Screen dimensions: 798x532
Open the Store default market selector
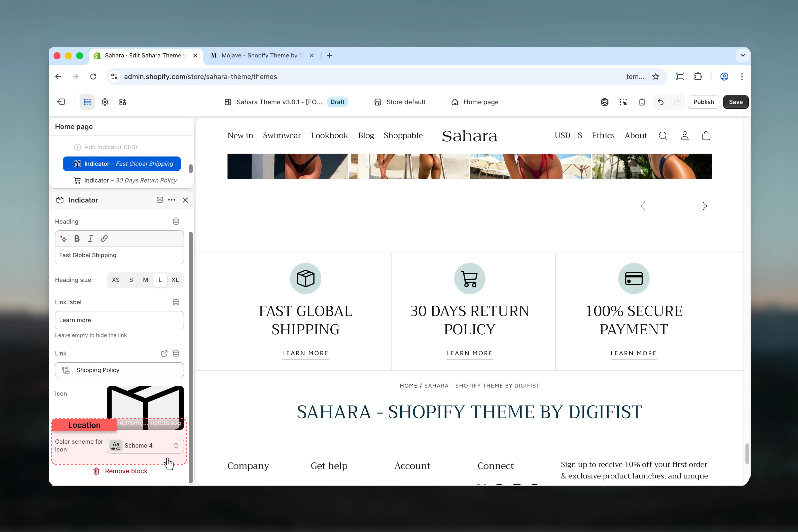399,102
